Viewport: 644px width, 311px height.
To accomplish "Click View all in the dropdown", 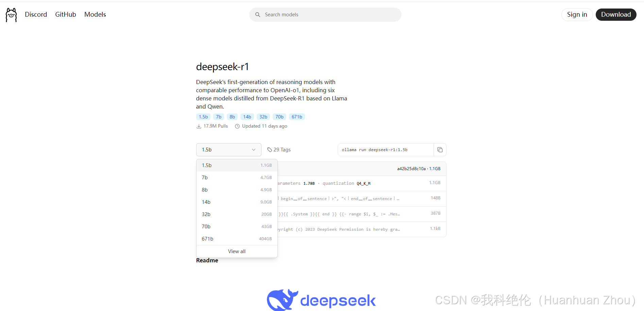I will coord(237,251).
